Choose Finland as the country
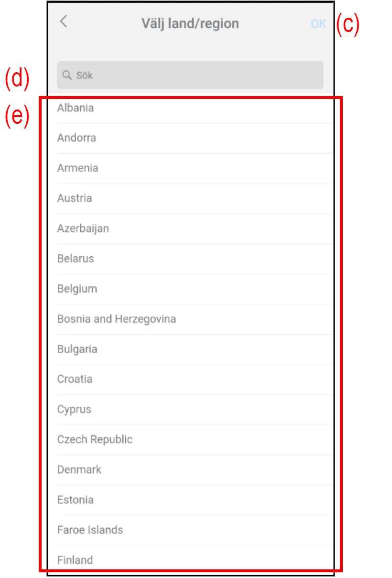 [75, 560]
